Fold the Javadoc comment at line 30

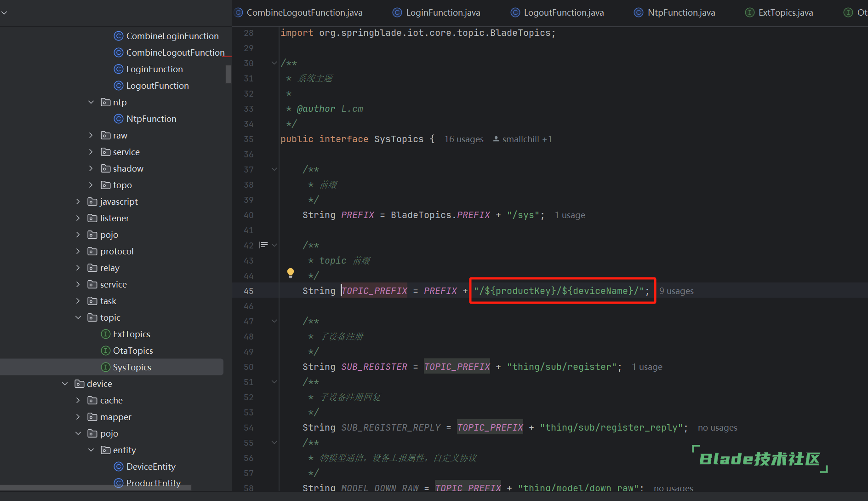(274, 63)
